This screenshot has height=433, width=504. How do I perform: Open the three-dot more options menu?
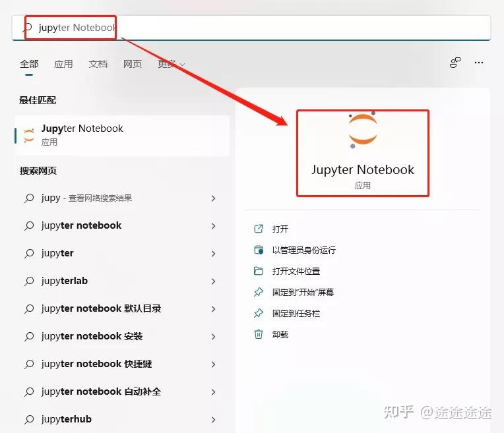click(479, 63)
